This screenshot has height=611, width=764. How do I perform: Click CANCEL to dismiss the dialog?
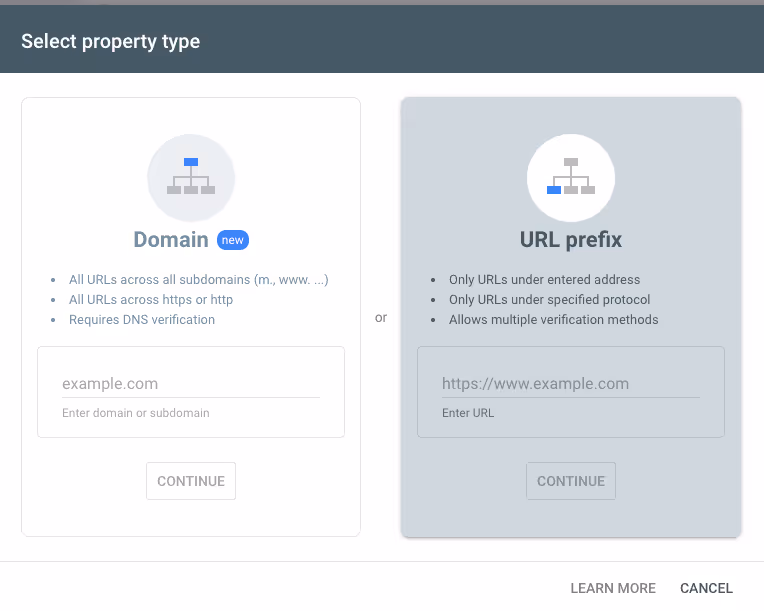pos(707,588)
